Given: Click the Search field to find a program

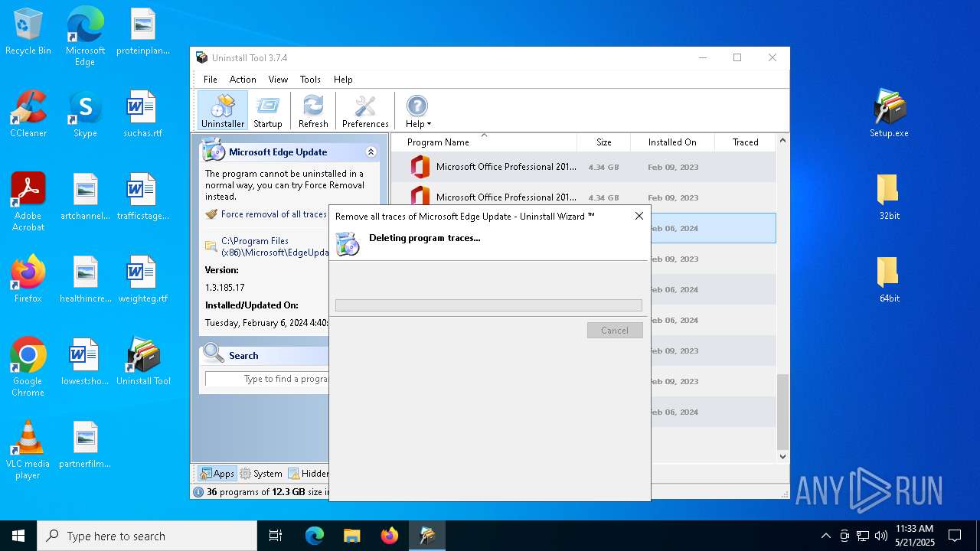Looking at the screenshot, I should [x=267, y=379].
